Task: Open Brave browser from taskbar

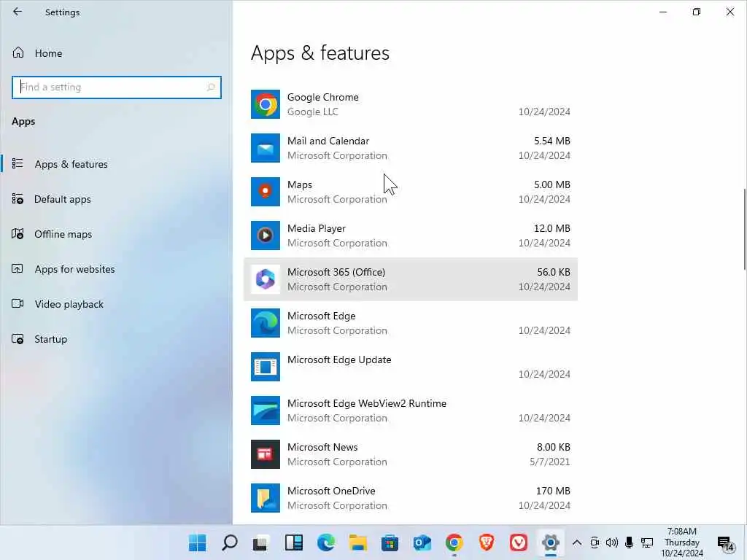Action: pyautogui.click(x=487, y=542)
